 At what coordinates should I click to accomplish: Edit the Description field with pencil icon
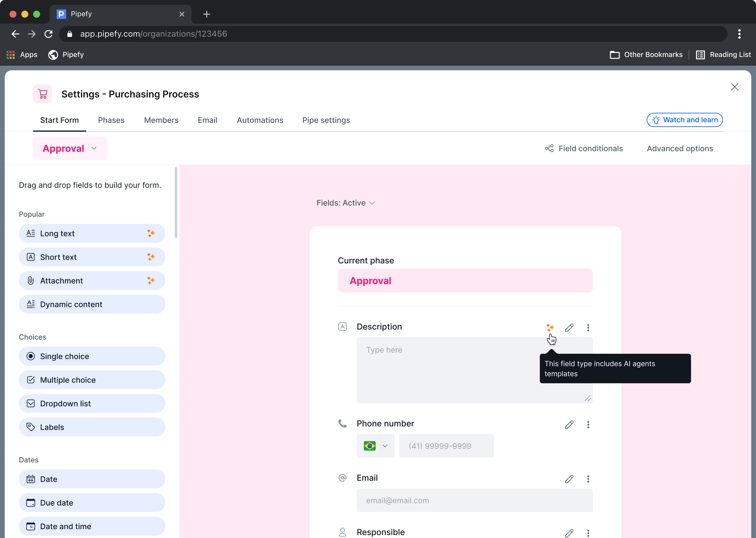point(569,327)
